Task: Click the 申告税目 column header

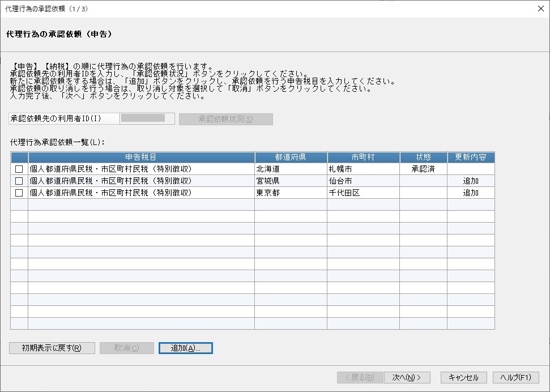Action: [142, 157]
